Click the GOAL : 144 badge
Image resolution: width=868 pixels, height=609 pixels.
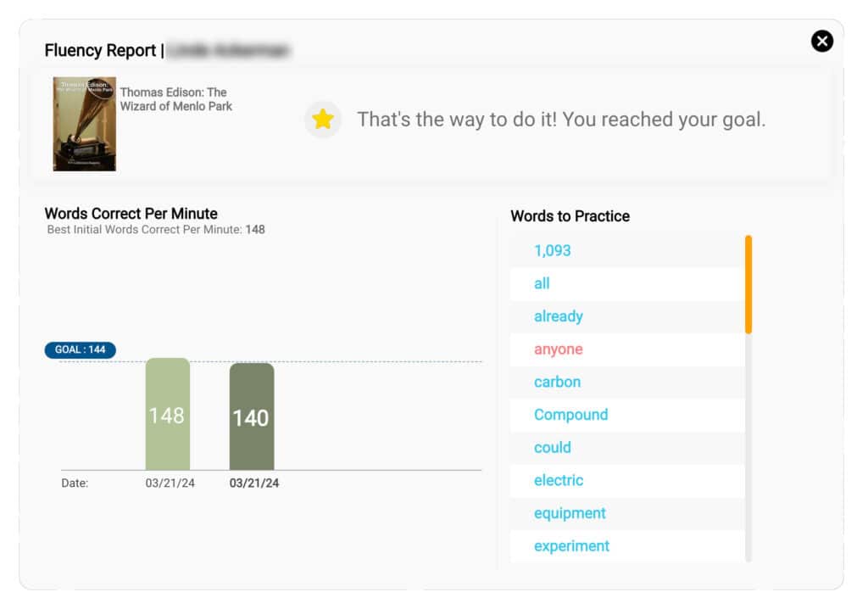pos(81,349)
